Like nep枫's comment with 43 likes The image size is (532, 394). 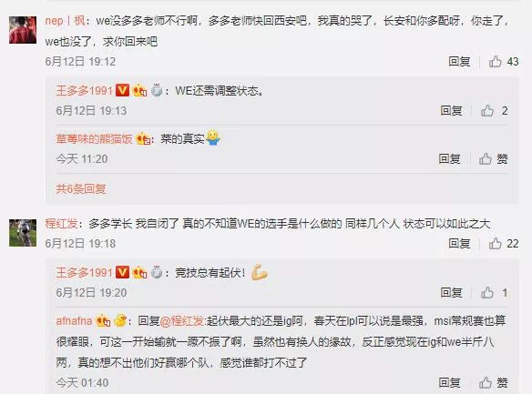pos(504,62)
